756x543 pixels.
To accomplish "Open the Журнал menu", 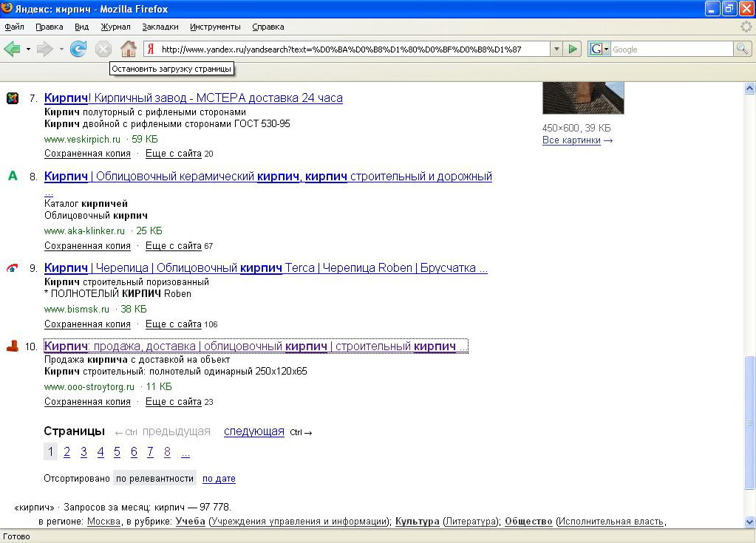I will 115,27.
